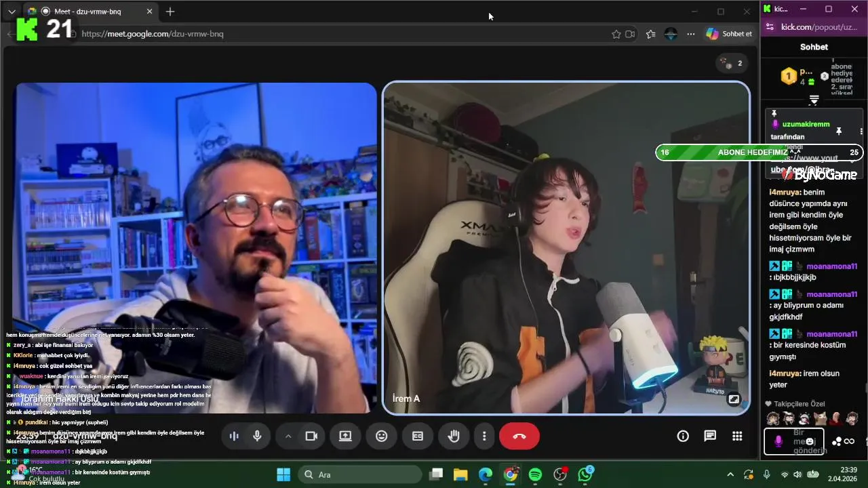
Task: Select İrem A video tile
Action: pyautogui.click(x=566, y=247)
